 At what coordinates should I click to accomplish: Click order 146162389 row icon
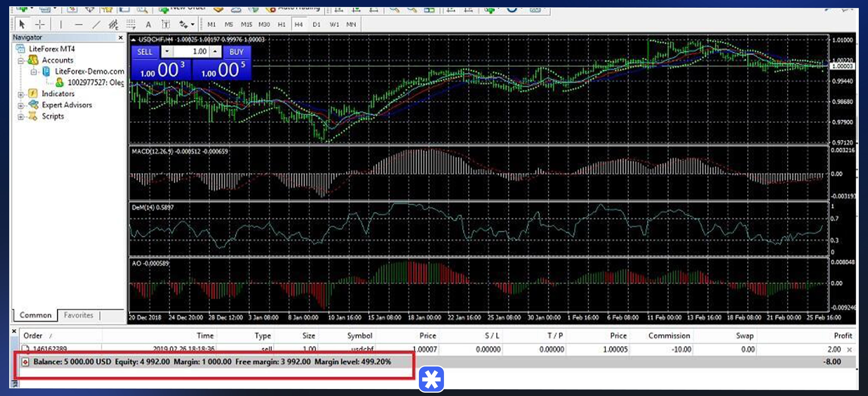click(x=25, y=349)
